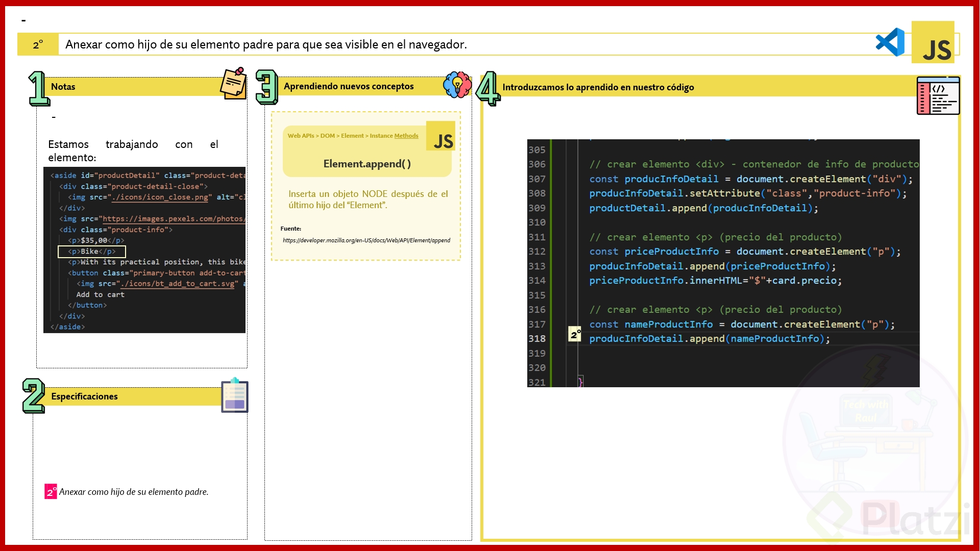This screenshot has width=980, height=551.
Task: Open the developer.mozilla.org source URL
Action: tap(366, 240)
